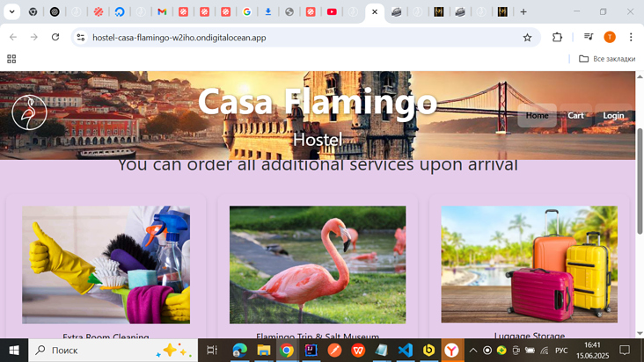Open a new tab with plus button

pyautogui.click(x=523, y=12)
